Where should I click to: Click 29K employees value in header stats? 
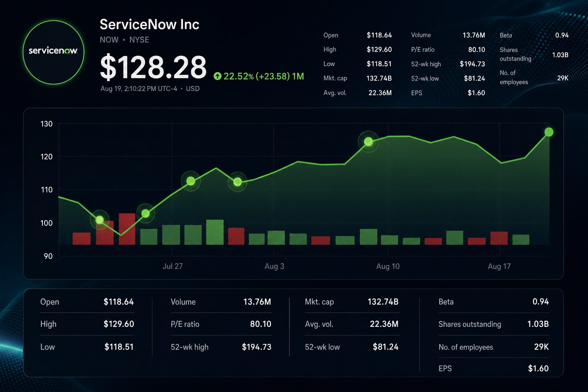563,78
